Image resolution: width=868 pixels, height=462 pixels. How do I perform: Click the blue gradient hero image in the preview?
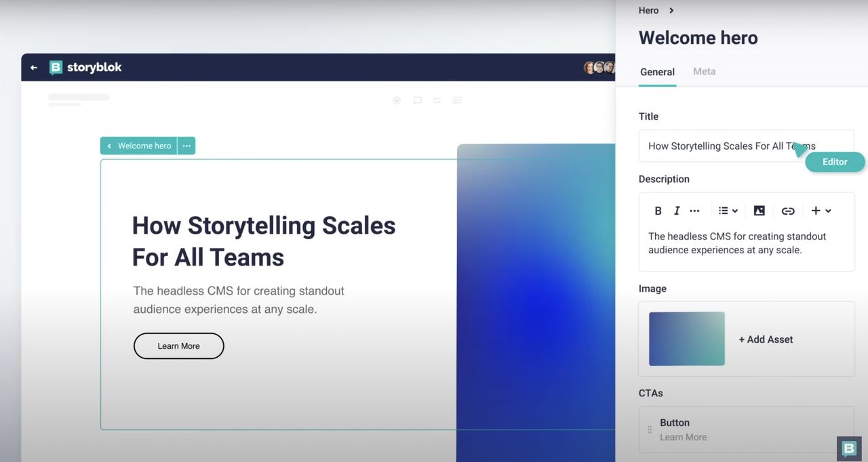click(536, 303)
